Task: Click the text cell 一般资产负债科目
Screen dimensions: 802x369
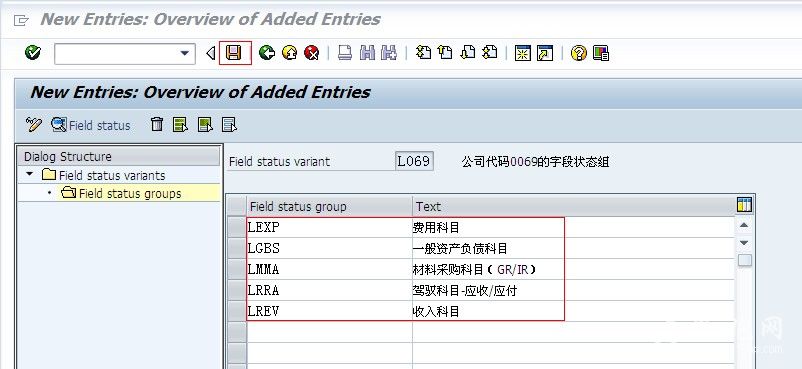Action: pos(573,248)
